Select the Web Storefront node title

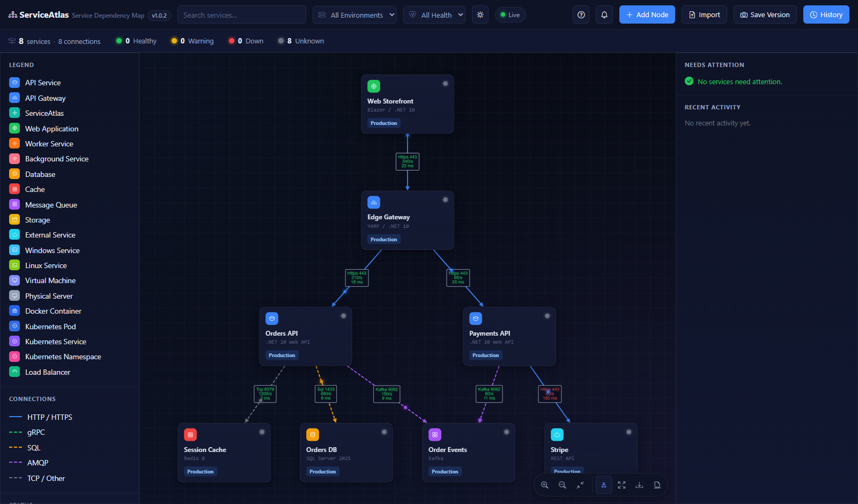tap(390, 101)
